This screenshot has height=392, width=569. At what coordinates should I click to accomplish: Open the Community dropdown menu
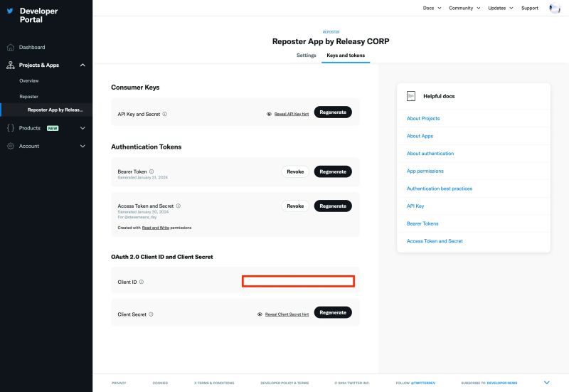(464, 8)
